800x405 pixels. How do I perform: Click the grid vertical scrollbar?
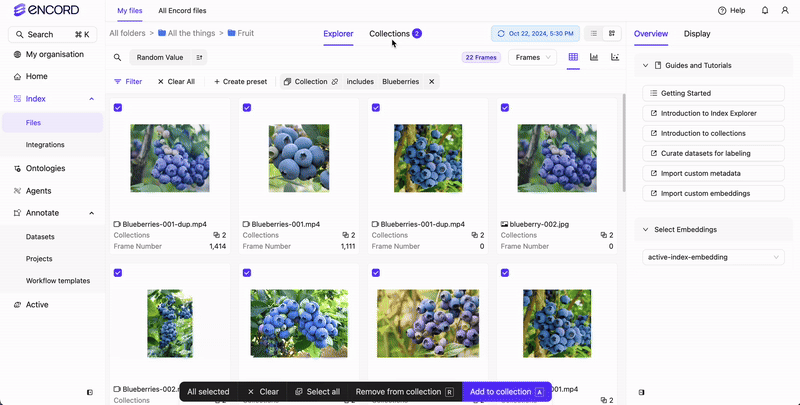point(623,143)
